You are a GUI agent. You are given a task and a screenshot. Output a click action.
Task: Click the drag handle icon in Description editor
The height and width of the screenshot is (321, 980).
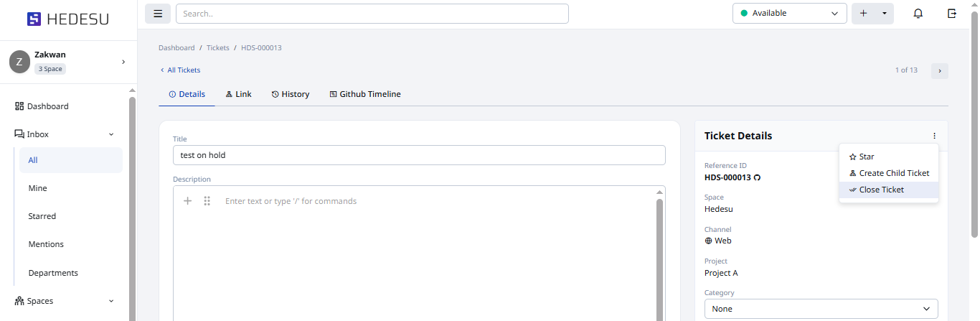point(207,201)
